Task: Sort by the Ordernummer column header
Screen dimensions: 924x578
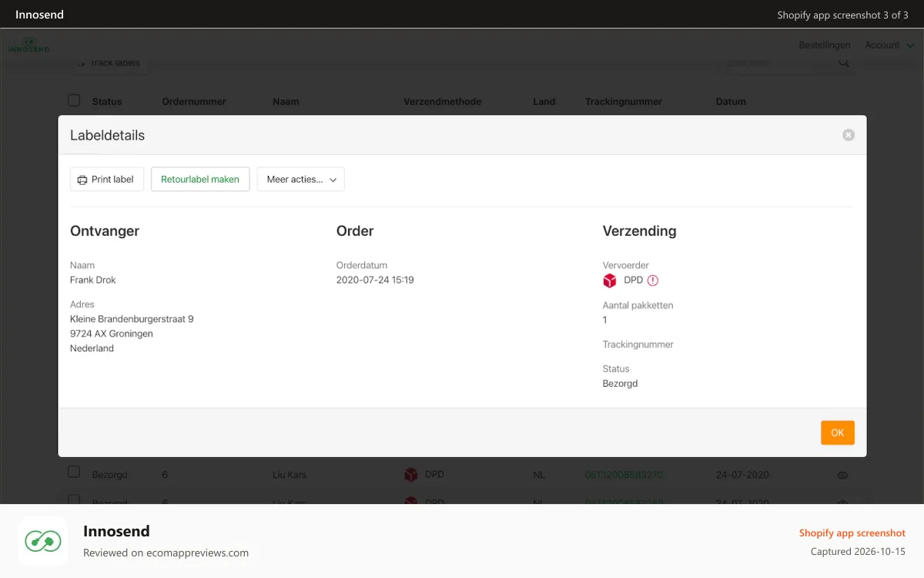Action: click(x=194, y=102)
